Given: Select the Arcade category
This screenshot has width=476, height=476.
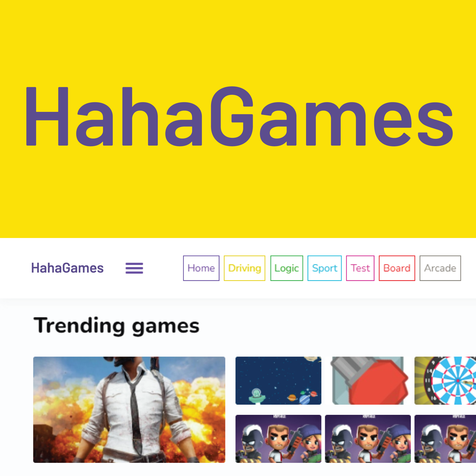Looking at the screenshot, I should tap(440, 268).
